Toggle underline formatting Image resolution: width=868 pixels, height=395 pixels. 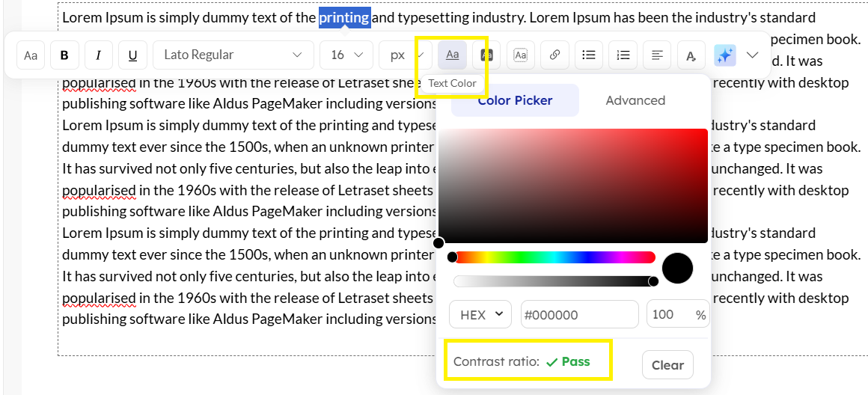tap(132, 55)
